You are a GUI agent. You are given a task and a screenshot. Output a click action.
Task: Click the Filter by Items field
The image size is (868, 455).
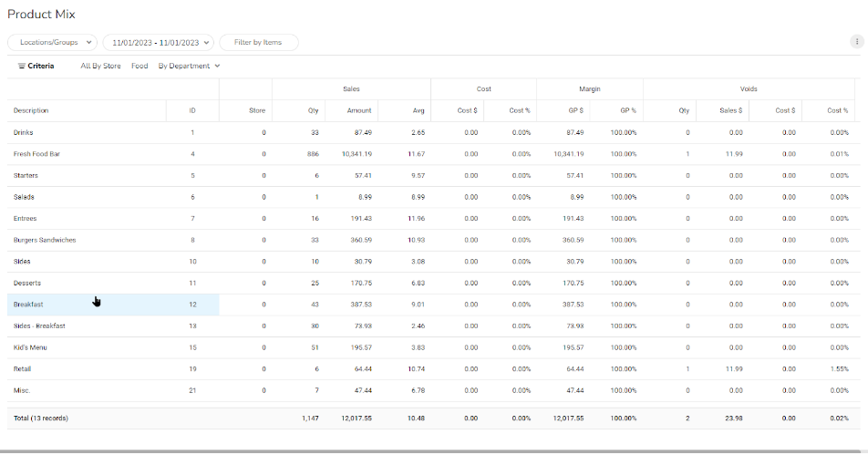[258, 42]
